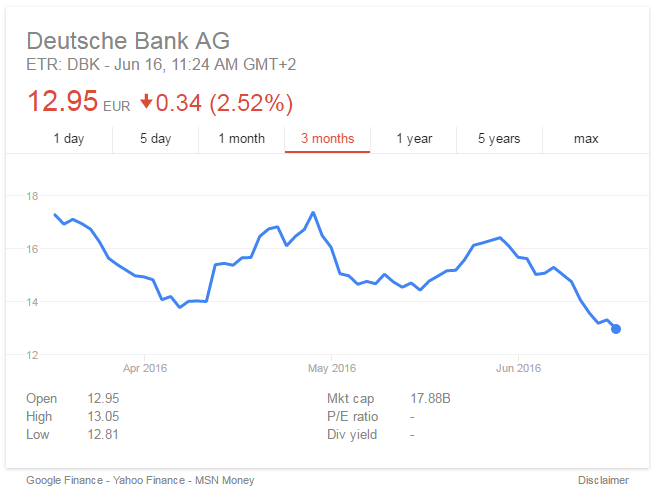Switch to the 5 years tab
656x491 pixels.
[499, 139]
